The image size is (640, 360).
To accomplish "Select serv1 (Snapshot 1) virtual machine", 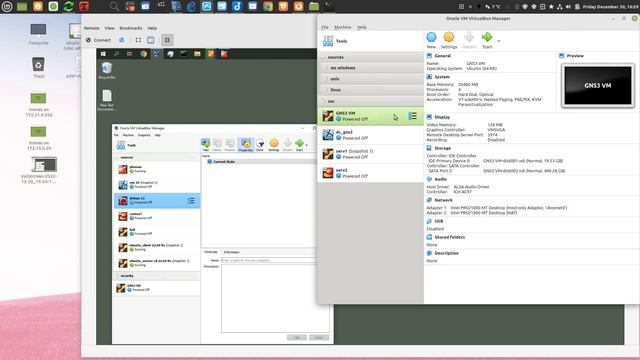I will click(x=370, y=154).
